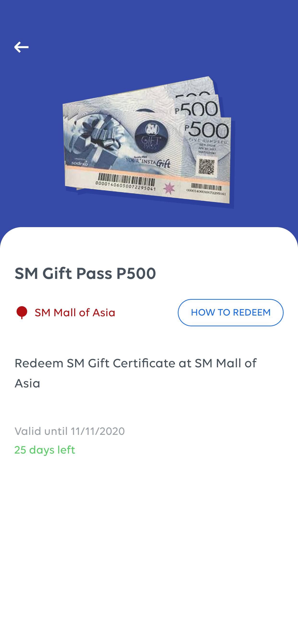Click the SM Gift Pass P500 title
Screen dimensions: 298x644
point(85,273)
